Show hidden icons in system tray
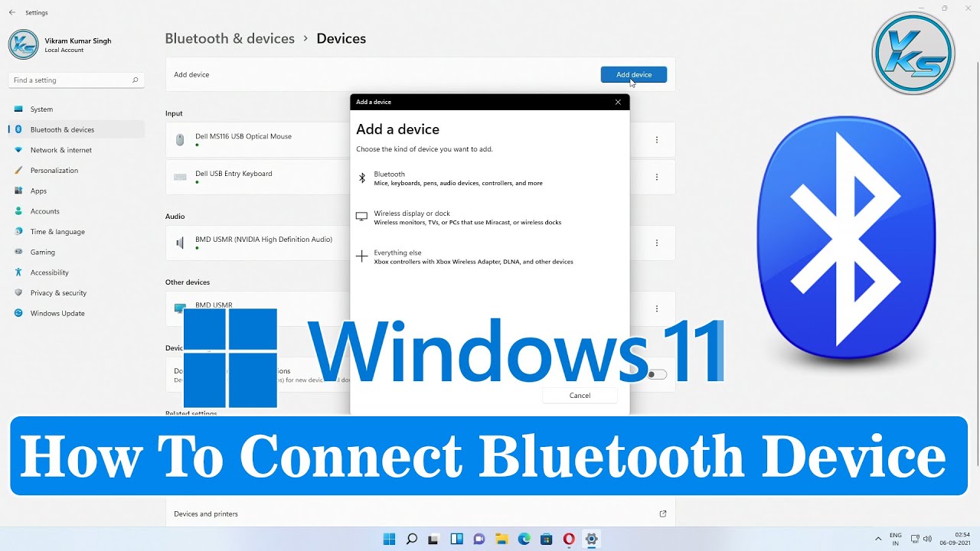The image size is (980, 551). point(878,539)
